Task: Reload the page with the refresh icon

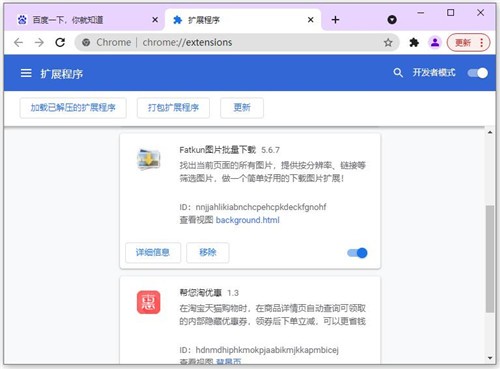Action: coord(60,42)
